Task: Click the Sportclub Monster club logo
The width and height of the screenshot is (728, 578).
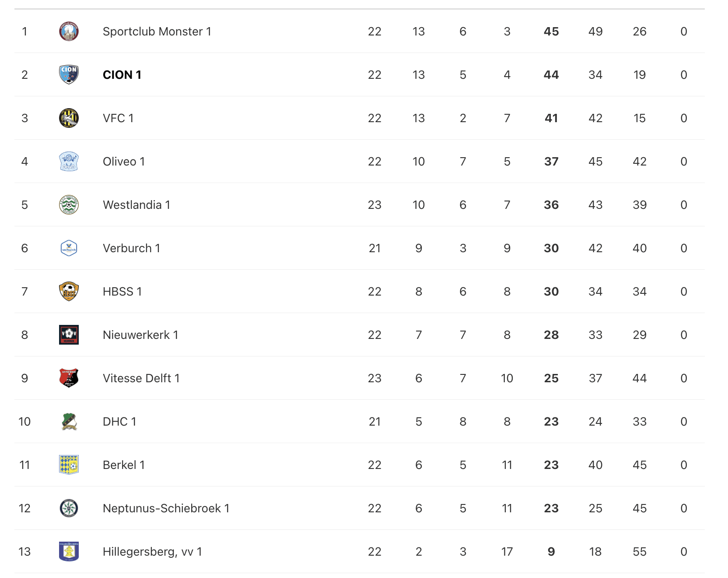Action: click(x=69, y=32)
